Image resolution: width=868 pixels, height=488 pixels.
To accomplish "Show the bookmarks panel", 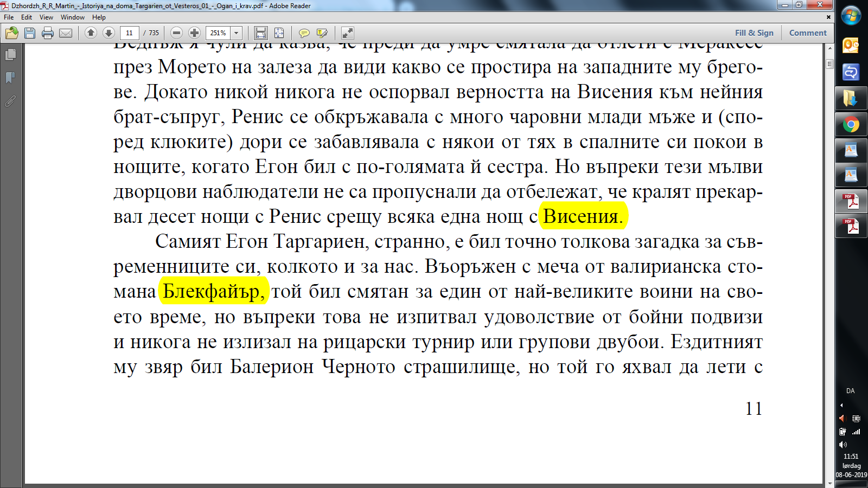I will pos(10,78).
